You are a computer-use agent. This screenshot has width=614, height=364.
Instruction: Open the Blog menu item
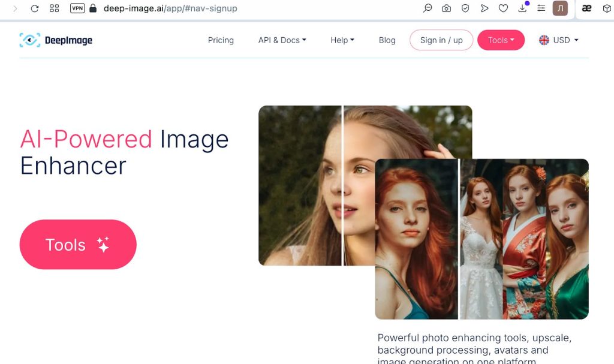click(387, 40)
